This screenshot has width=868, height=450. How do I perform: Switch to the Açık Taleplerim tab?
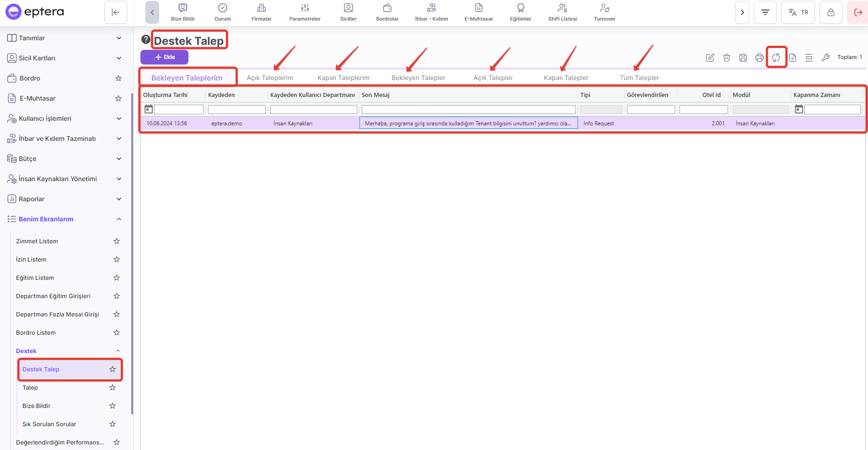(x=270, y=78)
